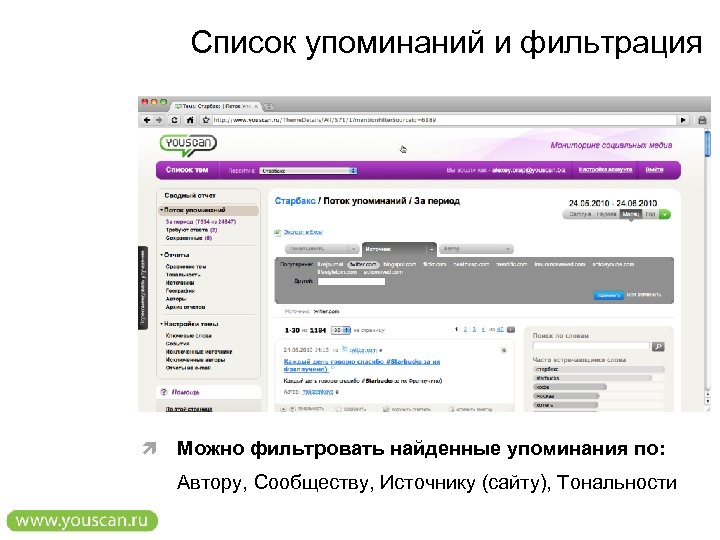The width and height of the screenshot is (720, 540).
Task: Click the next page arrow button
Action: coord(511,330)
